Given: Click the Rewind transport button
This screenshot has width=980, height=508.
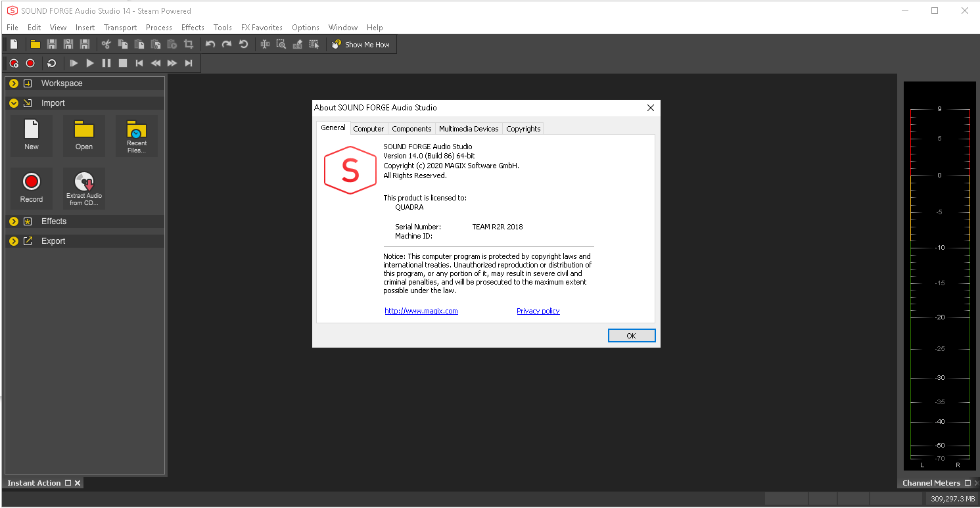Looking at the screenshot, I should (x=156, y=63).
